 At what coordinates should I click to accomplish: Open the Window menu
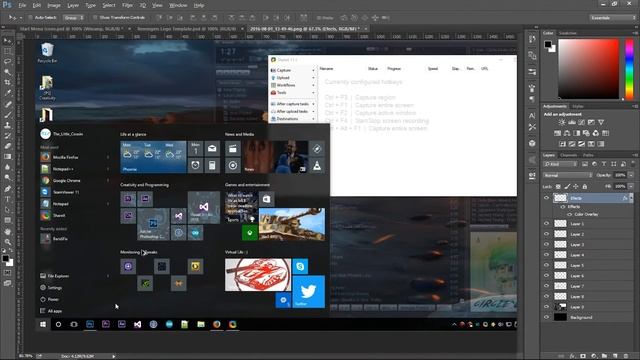tap(178, 5)
